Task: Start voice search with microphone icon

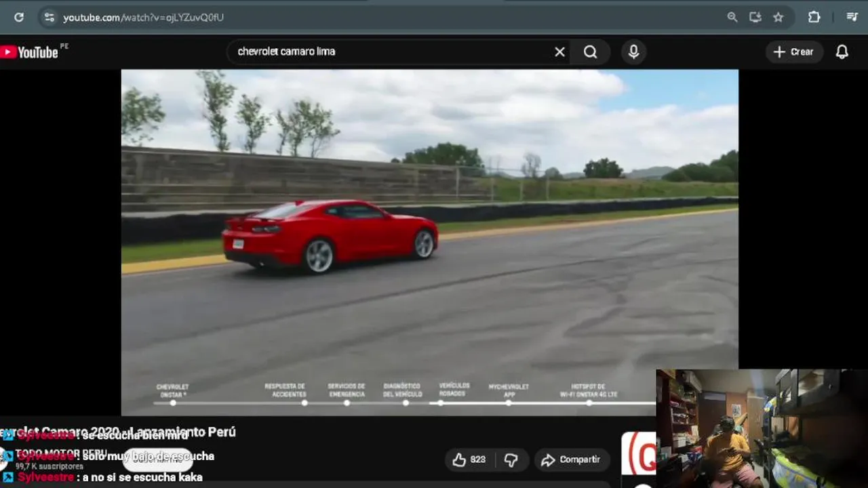Action: pyautogui.click(x=633, y=52)
